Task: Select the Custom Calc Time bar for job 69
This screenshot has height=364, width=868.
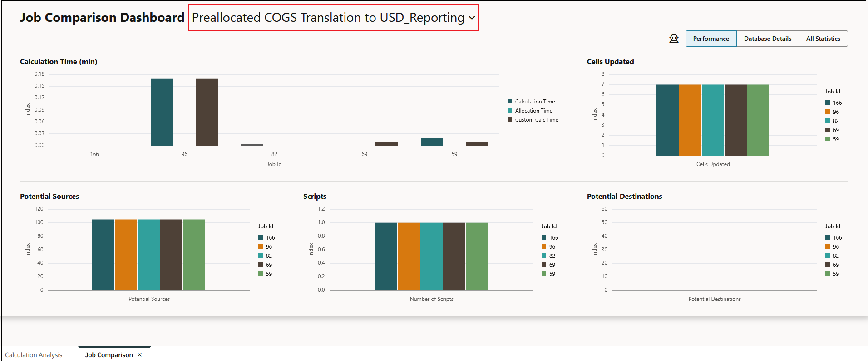Action: click(386, 143)
